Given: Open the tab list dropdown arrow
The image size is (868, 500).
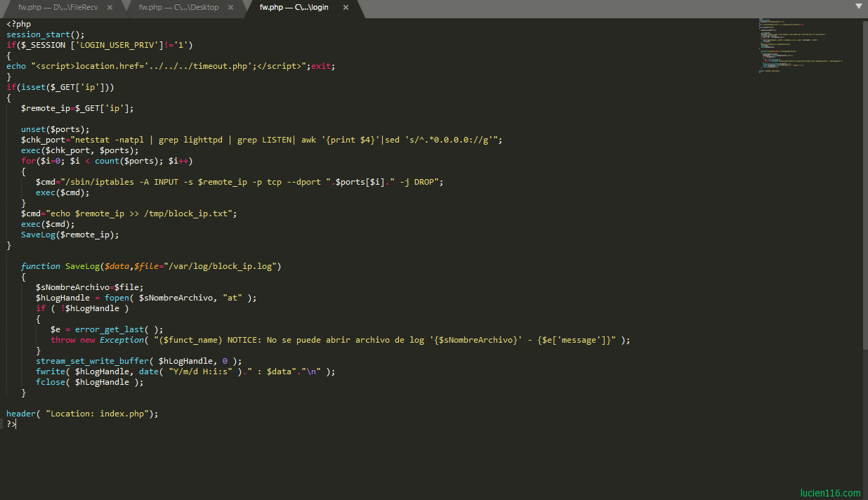Looking at the screenshot, I should [858, 6].
